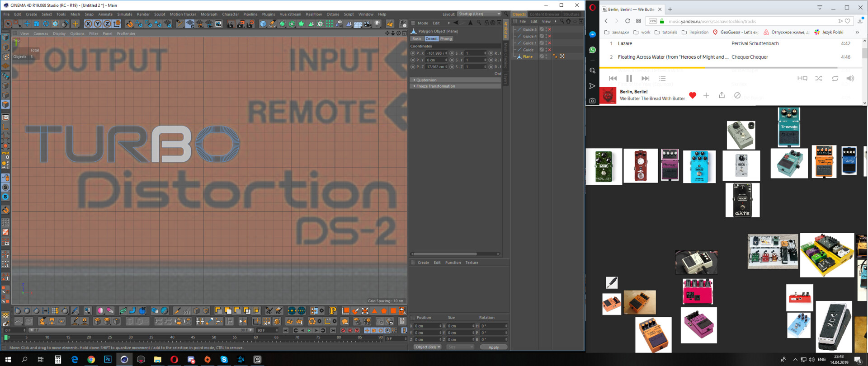Toggle repeat in Yandex Music player
The width and height of the screenshot is (868, 366).
tap(835, 78)
